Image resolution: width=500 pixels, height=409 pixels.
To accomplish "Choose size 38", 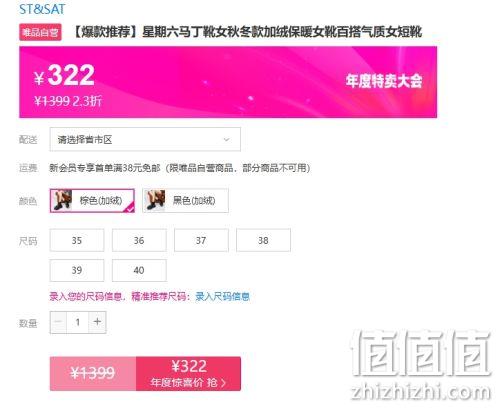I will point(263,240).
